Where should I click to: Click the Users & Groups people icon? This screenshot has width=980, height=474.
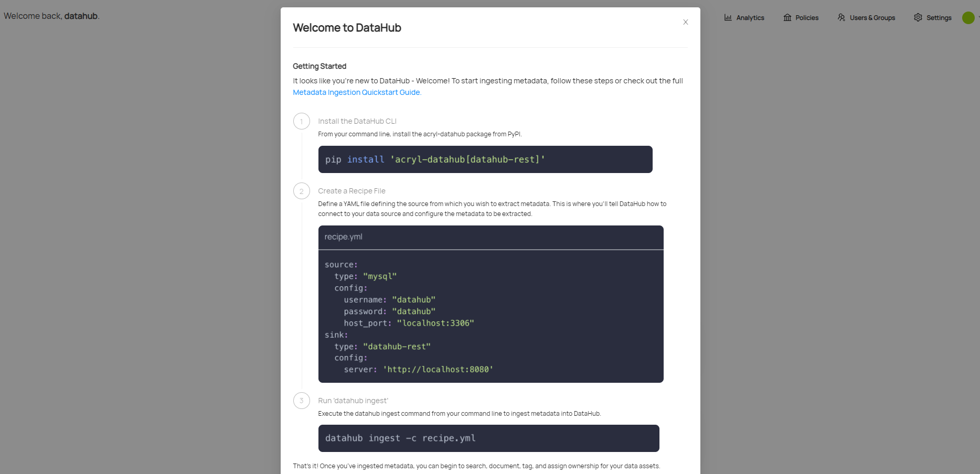841,17
